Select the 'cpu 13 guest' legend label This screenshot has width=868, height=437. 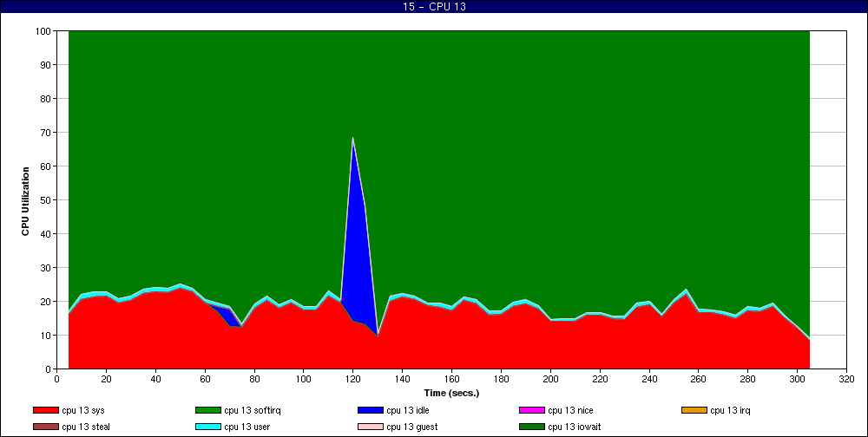411,427
